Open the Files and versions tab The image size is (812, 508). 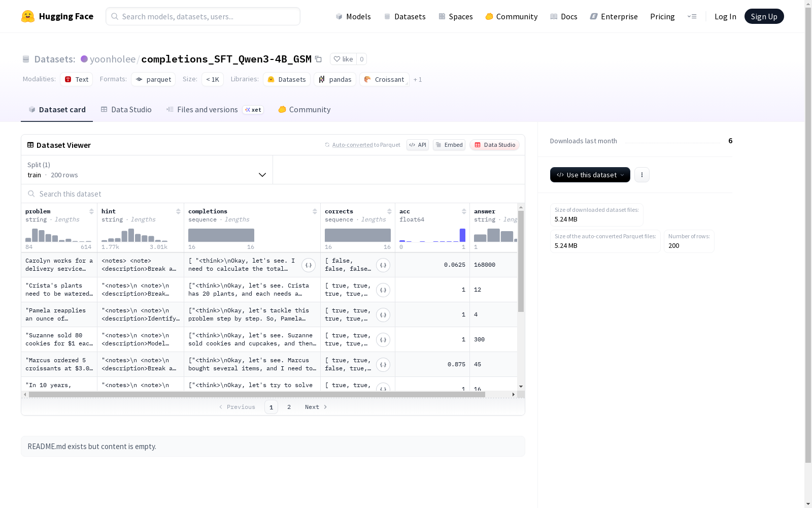(x=215, y=110)
